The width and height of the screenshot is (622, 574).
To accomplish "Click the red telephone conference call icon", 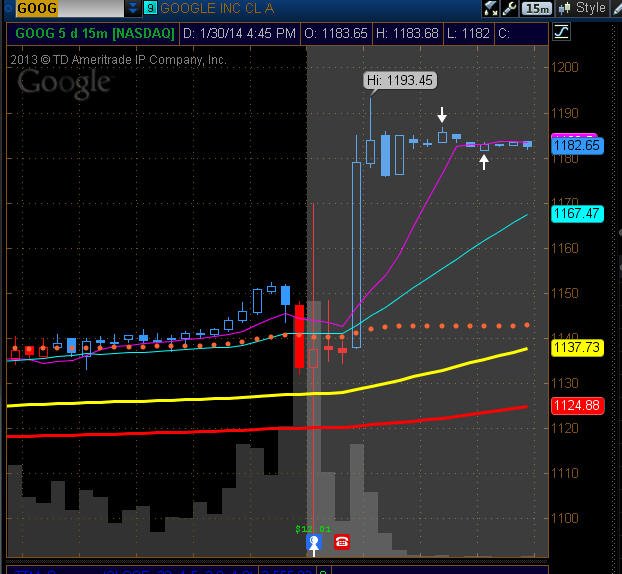I will click(x=342, y=542).
